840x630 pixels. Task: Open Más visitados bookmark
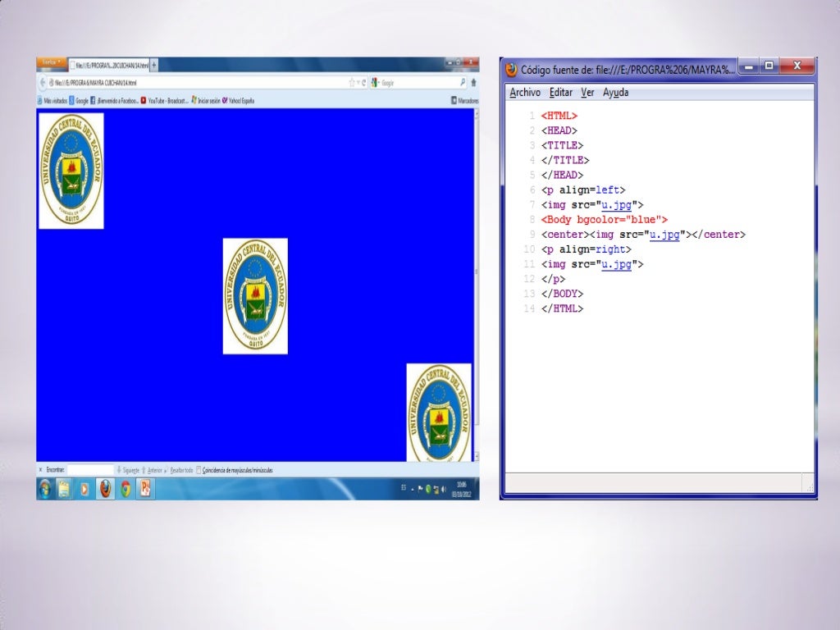[x=52, y=100]
